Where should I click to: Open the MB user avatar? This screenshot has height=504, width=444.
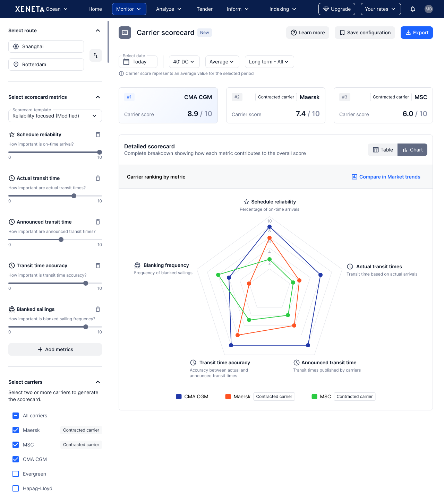429,9
